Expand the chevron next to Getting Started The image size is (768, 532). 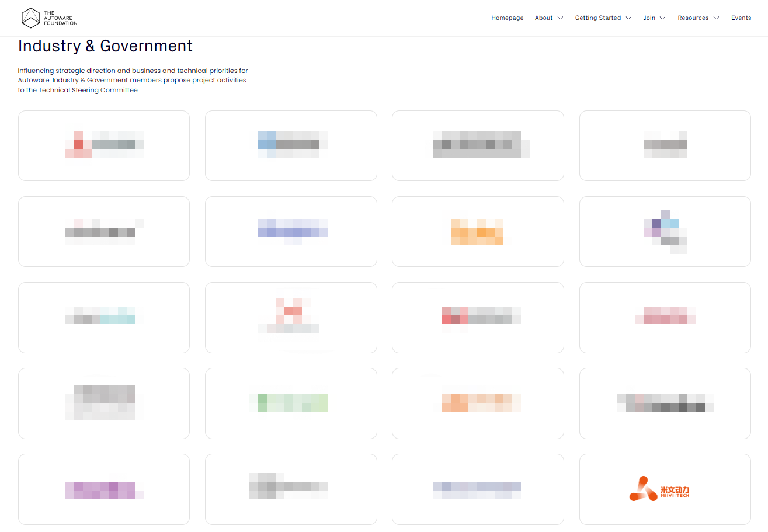tap(628, 18)
